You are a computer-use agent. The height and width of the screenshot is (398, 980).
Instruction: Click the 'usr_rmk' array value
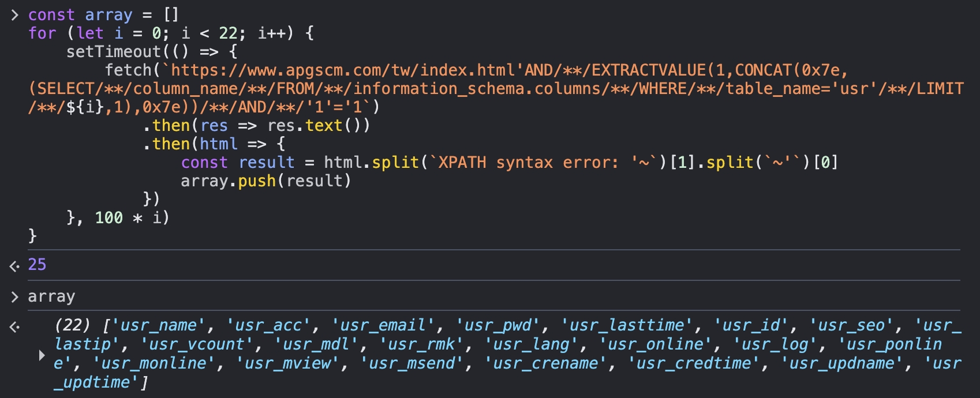click(421, 344)
